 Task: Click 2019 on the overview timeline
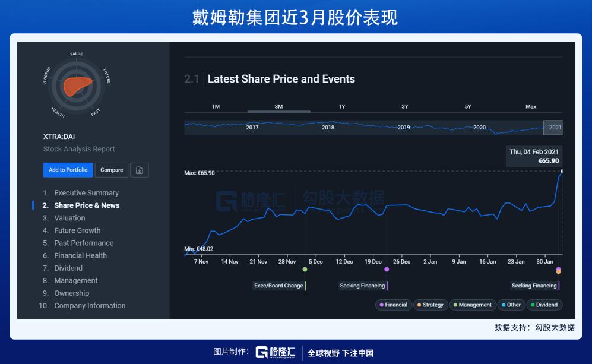point(404,128)
